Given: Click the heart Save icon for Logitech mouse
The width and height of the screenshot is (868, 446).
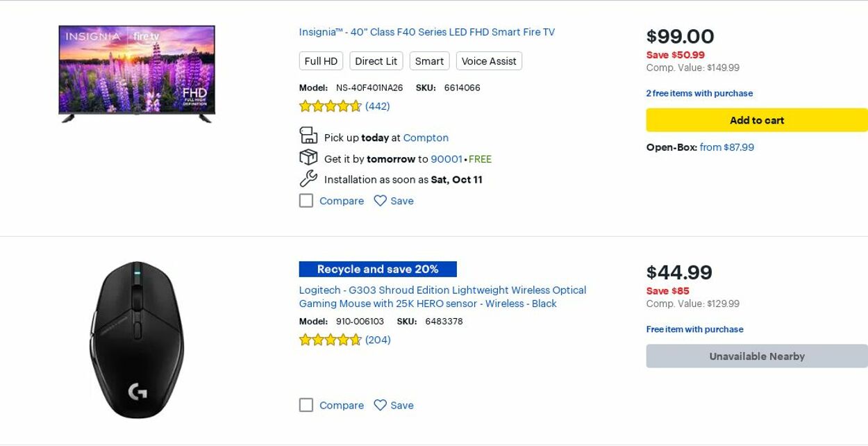Looking at the screenshot, I should (380, 405).
